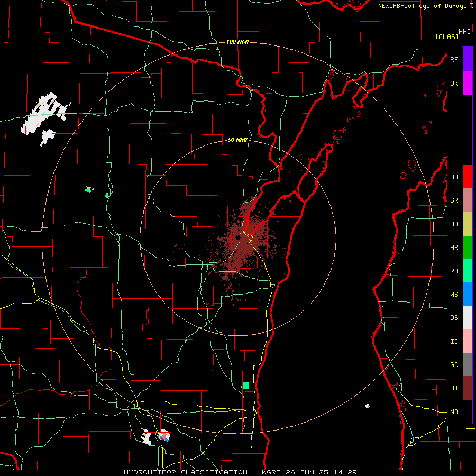Click the RA light green legend swatch

point(467,271)
